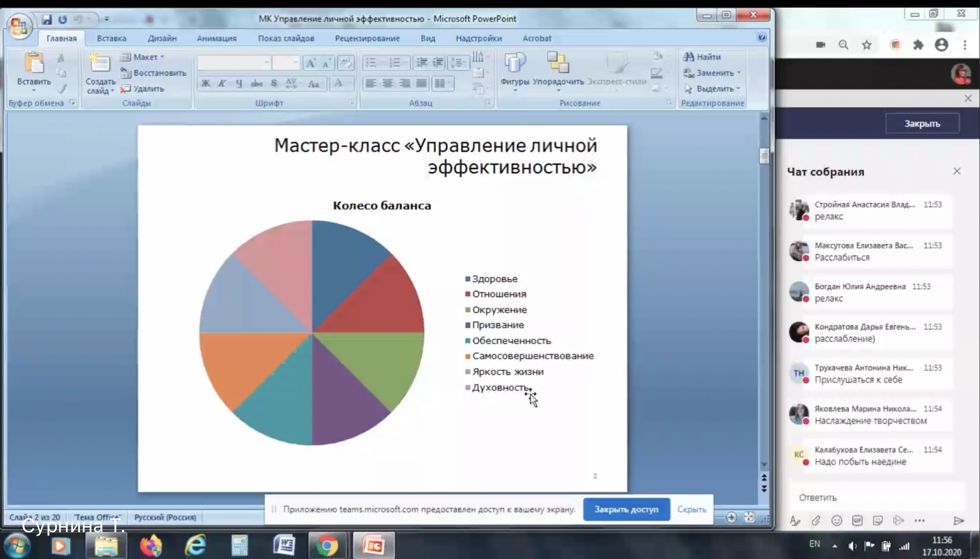980x559 pixels.
Task: Click the attach file paperclip icon in chat
Action: click(x=815, y=521)
